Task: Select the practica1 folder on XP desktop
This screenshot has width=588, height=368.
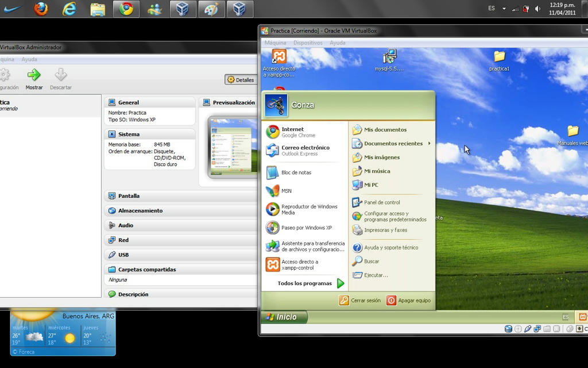Action: coord(499,61)
